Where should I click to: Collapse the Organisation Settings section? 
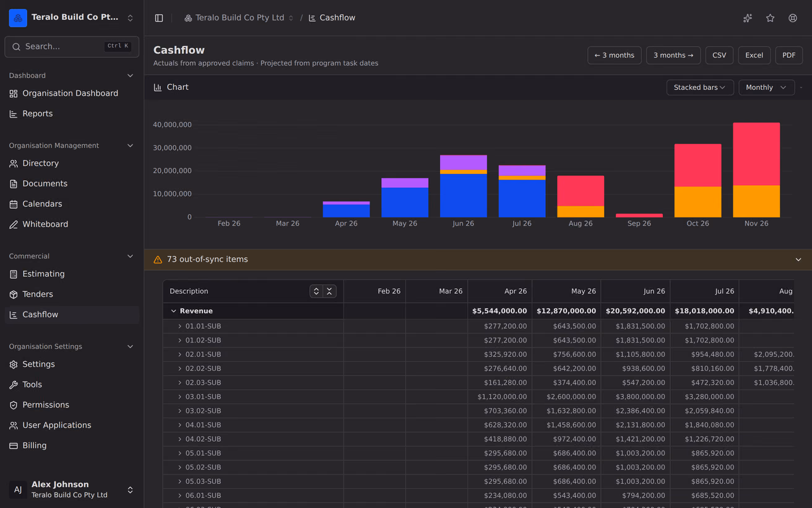(130, 346)
